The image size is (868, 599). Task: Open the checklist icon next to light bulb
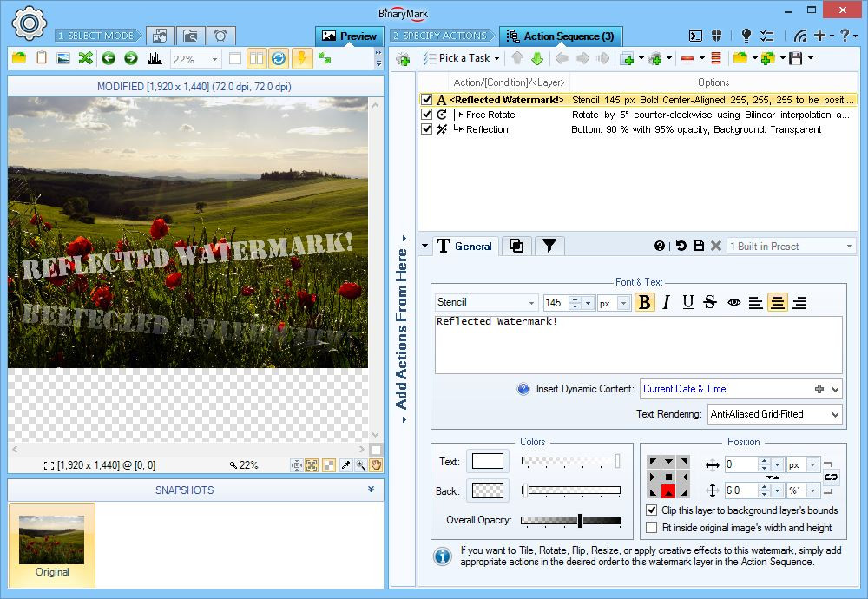point(766,36)
